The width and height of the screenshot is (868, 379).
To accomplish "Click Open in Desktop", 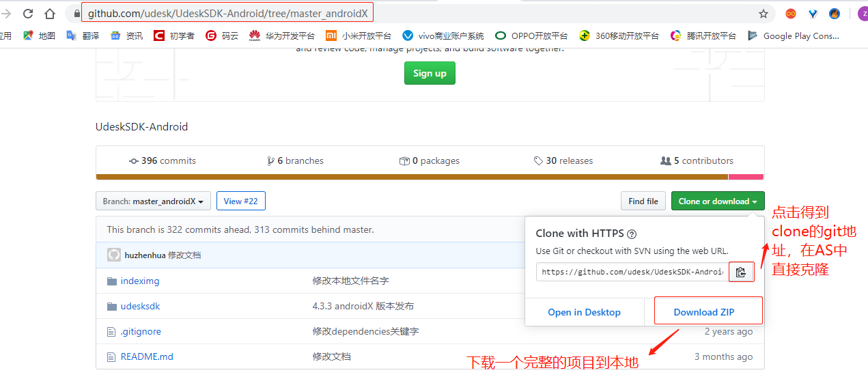I will coord(584,312).
